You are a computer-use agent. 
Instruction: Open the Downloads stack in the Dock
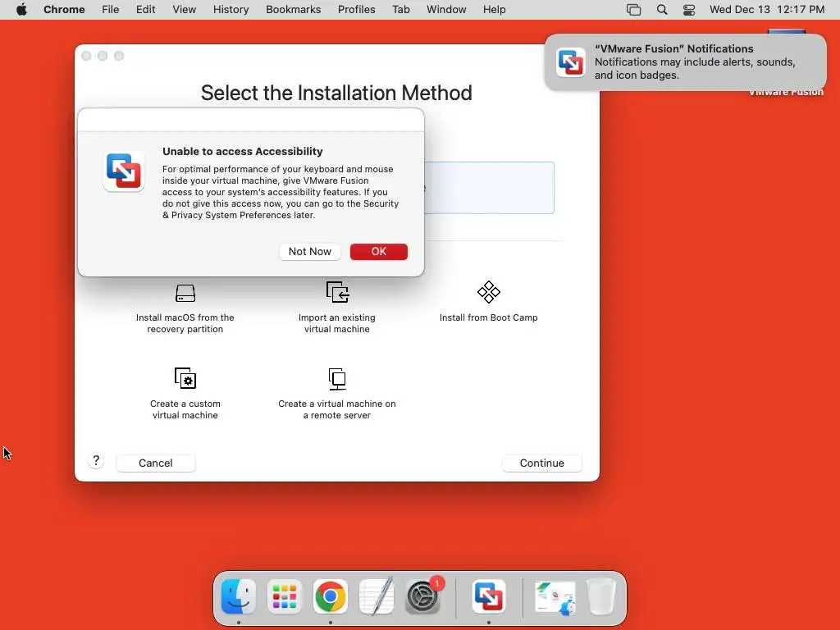point(555,597)
